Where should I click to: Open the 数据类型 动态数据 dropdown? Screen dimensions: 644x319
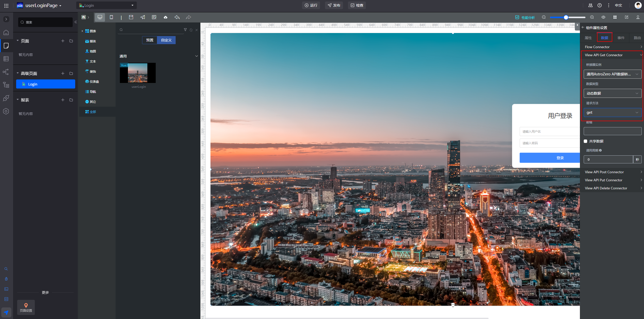612,93
